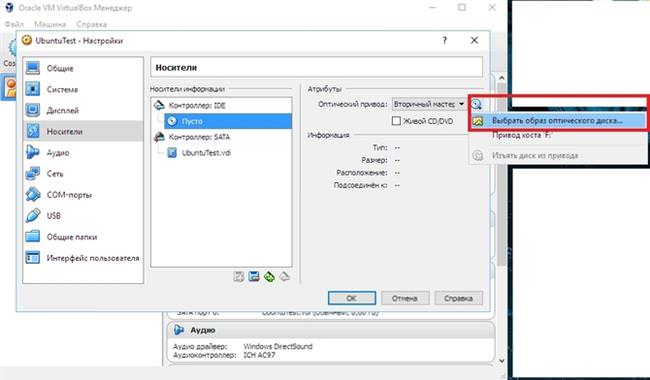The height and width of the screenshot is (380, 650).
Task: Click the remove attachment icon
Action: (284, 276)
